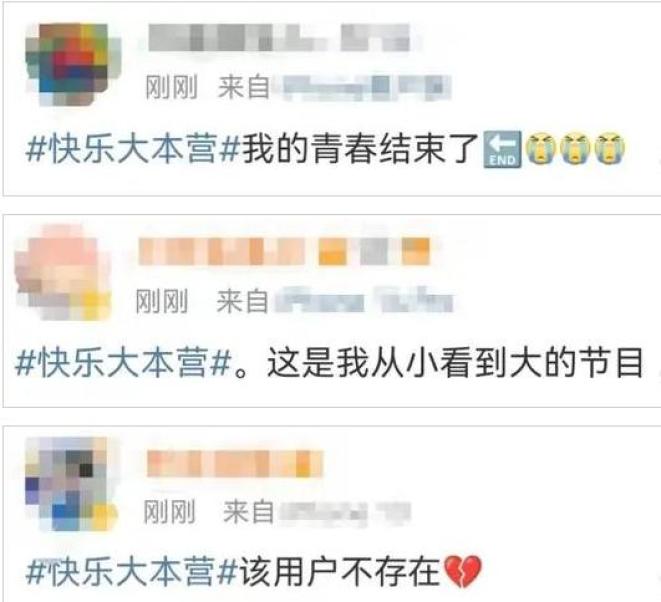Open #快乐大本营# hashtag before 我的青春结束了
Image resolution: width=661 pixels, height=602 pixels.
point(133,148)
